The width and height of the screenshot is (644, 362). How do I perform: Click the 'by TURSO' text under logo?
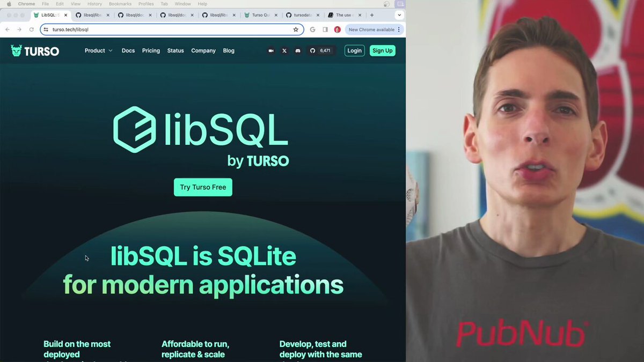coord(258,161)
